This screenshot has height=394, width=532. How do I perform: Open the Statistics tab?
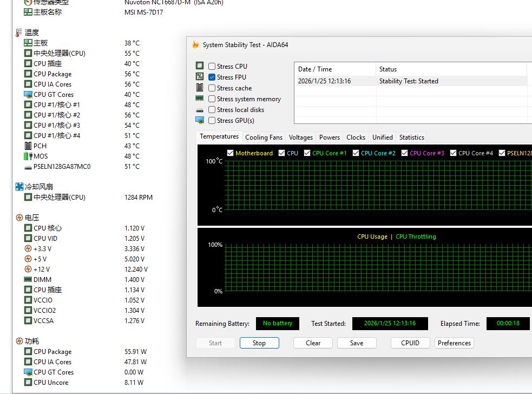[x=411, y=137]
